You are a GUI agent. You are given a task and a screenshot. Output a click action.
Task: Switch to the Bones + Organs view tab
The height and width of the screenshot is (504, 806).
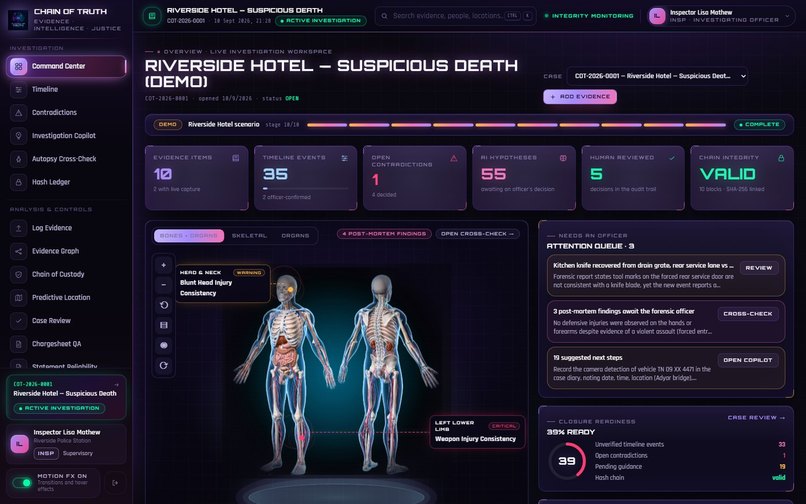[x=189, y=236]
